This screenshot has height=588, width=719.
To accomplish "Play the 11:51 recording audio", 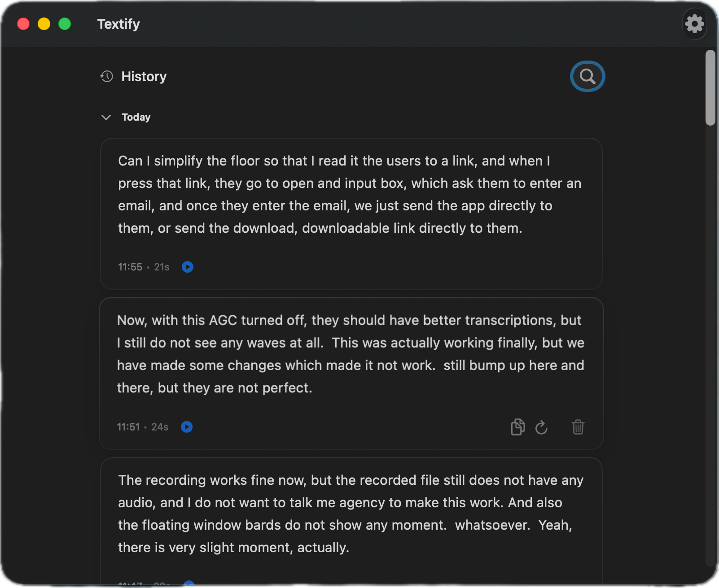I will pos(187,427).
